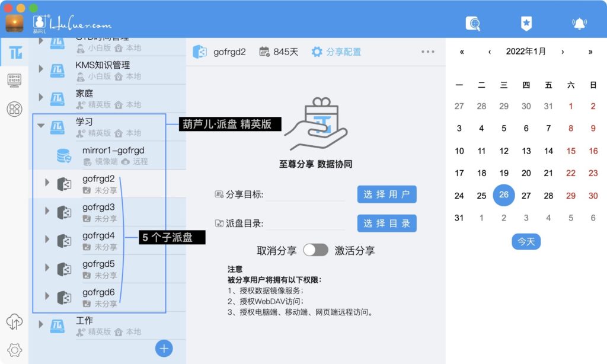
Task: Click the 分享目标 input field
Action: tap(306, 194)
